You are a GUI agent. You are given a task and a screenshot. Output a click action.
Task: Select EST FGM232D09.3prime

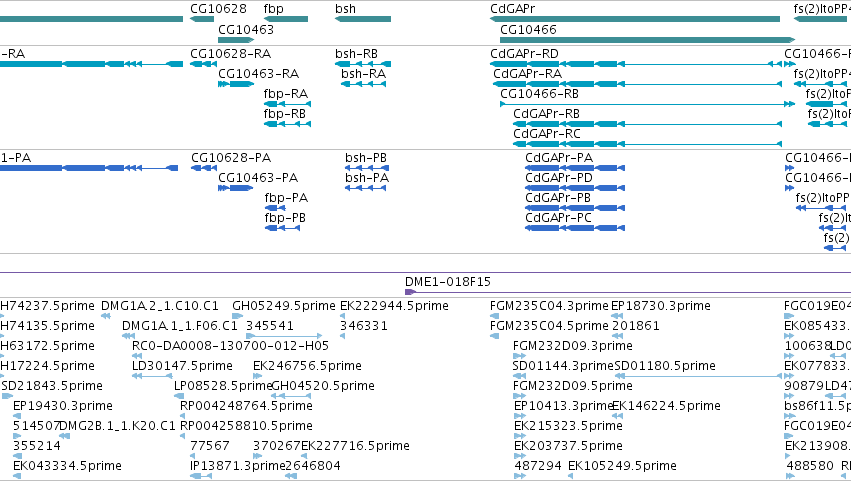pos(573,346)
